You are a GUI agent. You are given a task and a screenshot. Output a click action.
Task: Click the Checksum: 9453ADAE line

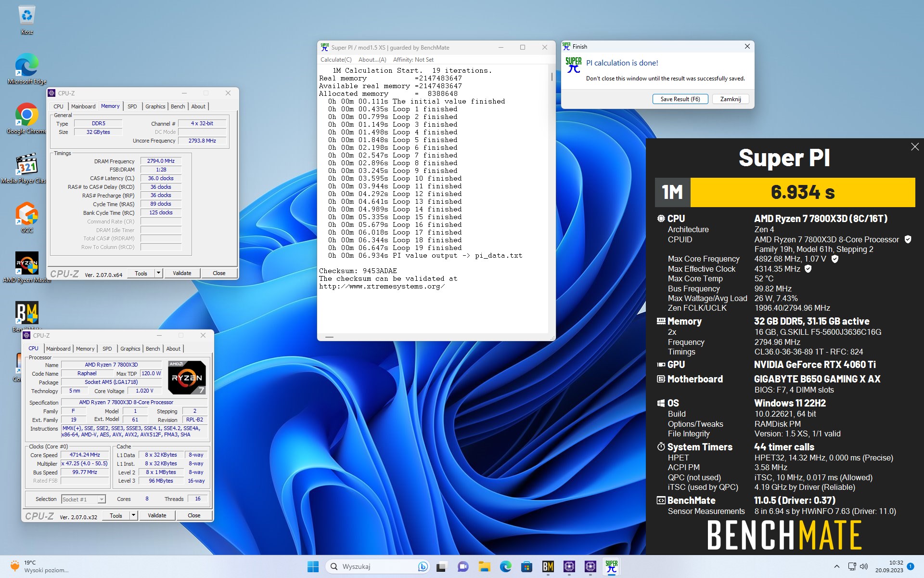tap(358, 271)
